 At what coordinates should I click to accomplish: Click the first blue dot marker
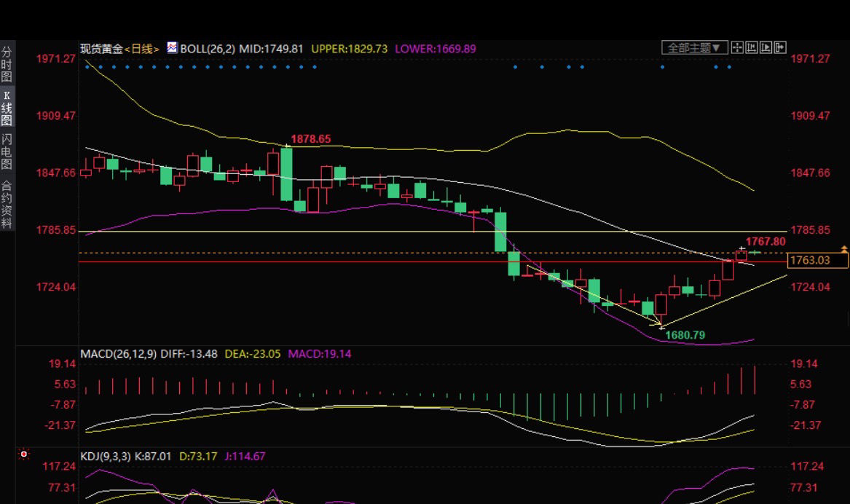(87, 67)
